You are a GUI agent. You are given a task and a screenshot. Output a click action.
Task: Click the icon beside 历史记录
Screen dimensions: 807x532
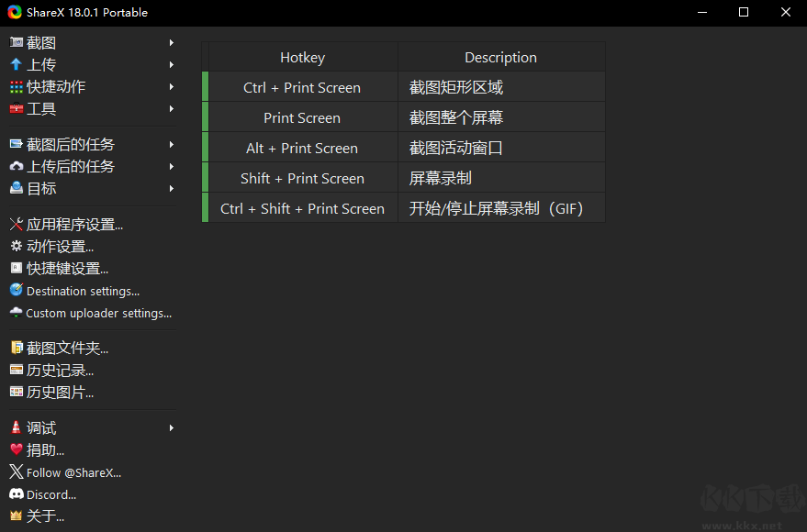pos(17,370)
